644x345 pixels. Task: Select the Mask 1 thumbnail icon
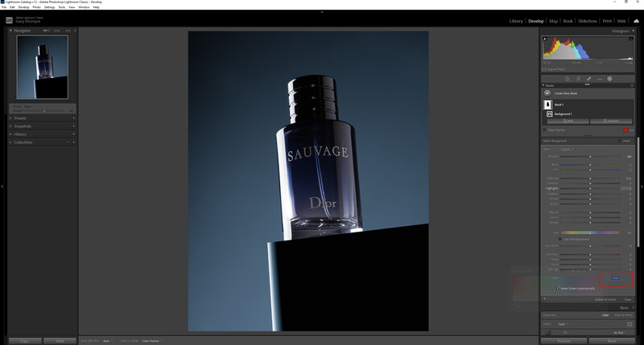(547, 105)
